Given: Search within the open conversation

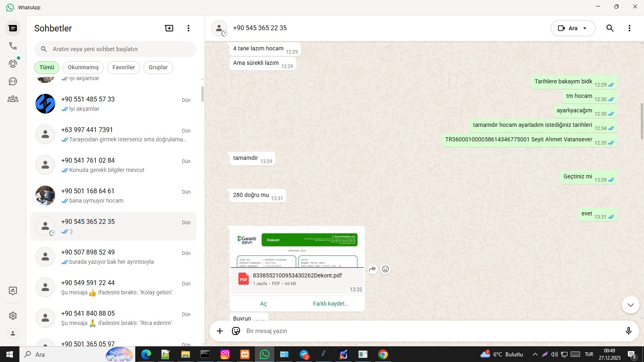Looking at the screenshot, I should [610, 28].
